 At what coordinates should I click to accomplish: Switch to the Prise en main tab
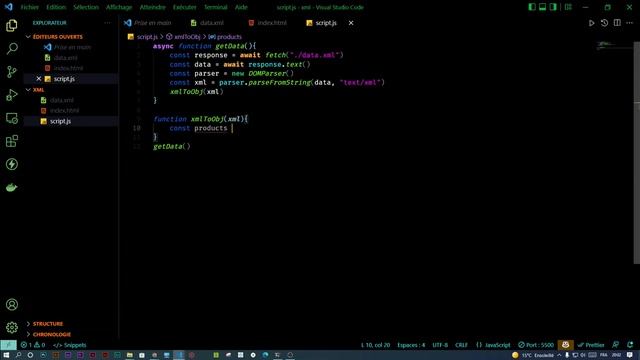pos(149,23)
